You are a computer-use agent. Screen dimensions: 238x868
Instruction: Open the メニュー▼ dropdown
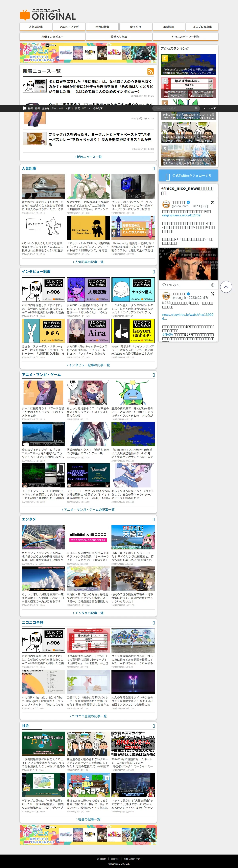[209, 108]
